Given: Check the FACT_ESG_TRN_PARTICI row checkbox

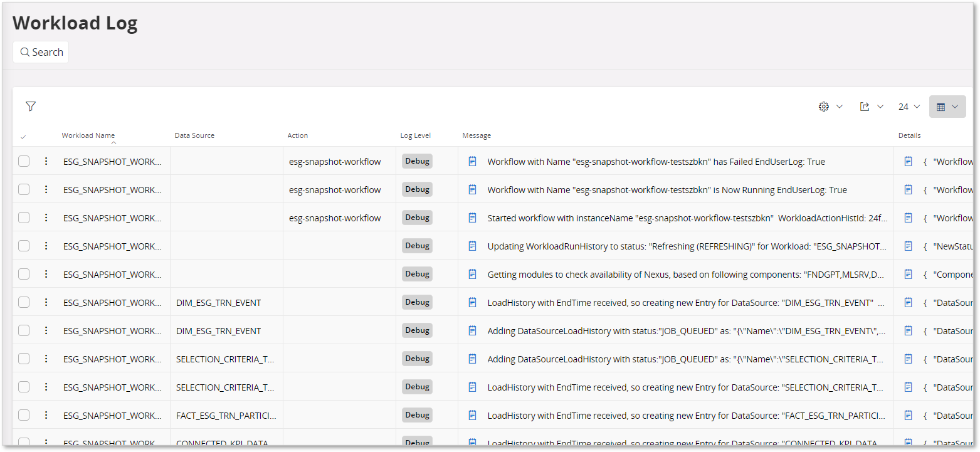Looking at the screenshot, I should (x=24, y=415).
